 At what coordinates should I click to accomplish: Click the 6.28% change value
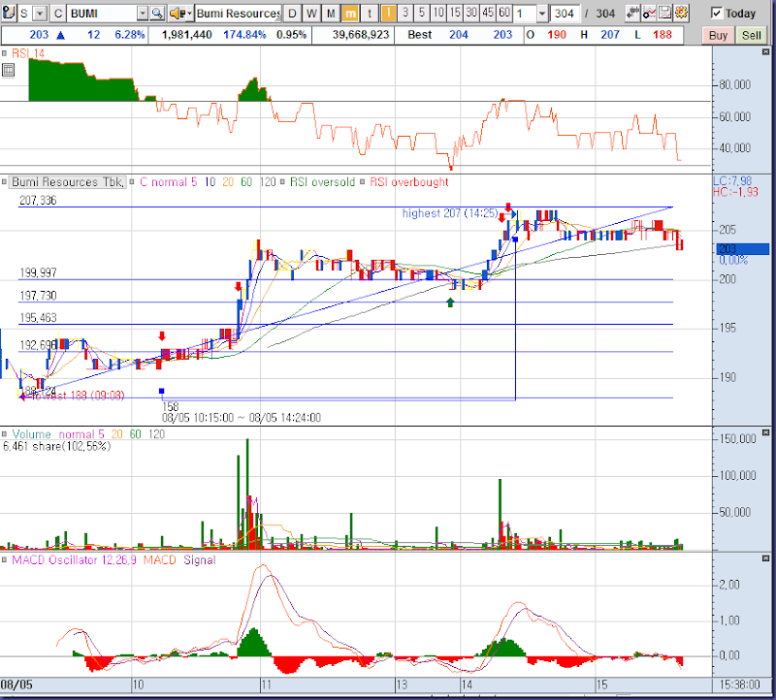[x=130, y=35]
